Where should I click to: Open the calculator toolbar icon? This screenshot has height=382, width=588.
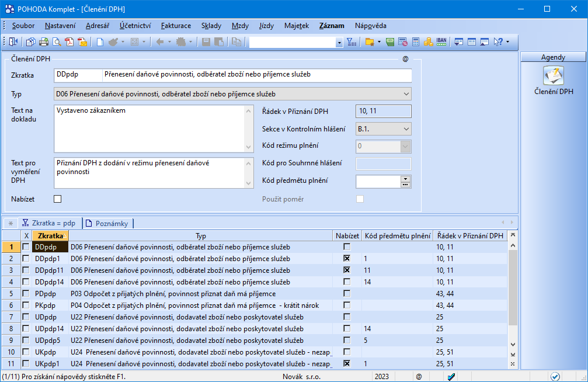(416, 41)
